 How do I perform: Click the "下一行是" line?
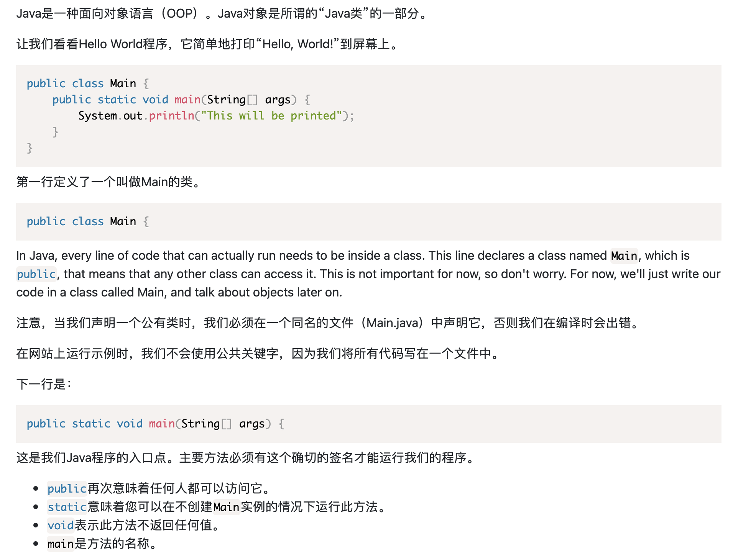pyautogui.click(x=44, y=384)
